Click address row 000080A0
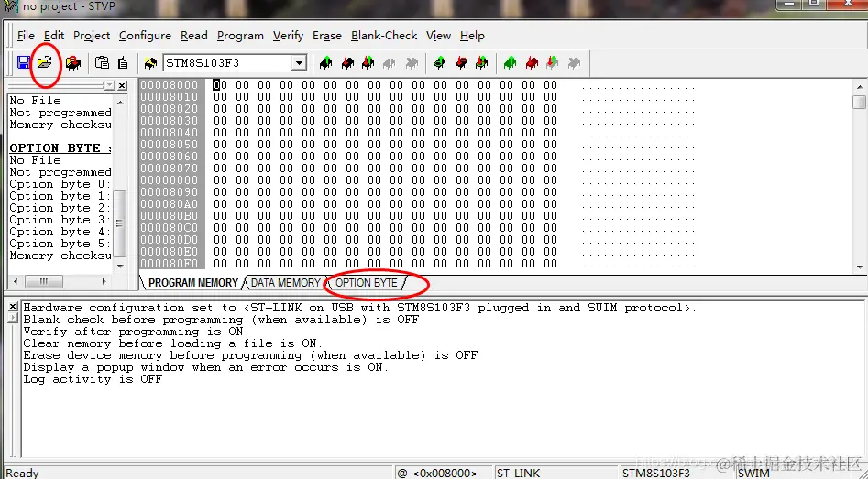 tap(170, 204)
